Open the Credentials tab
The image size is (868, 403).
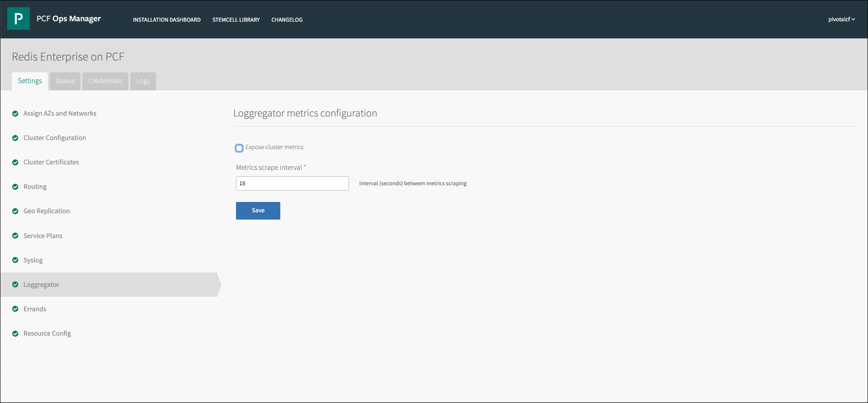[x=105, y=81]
